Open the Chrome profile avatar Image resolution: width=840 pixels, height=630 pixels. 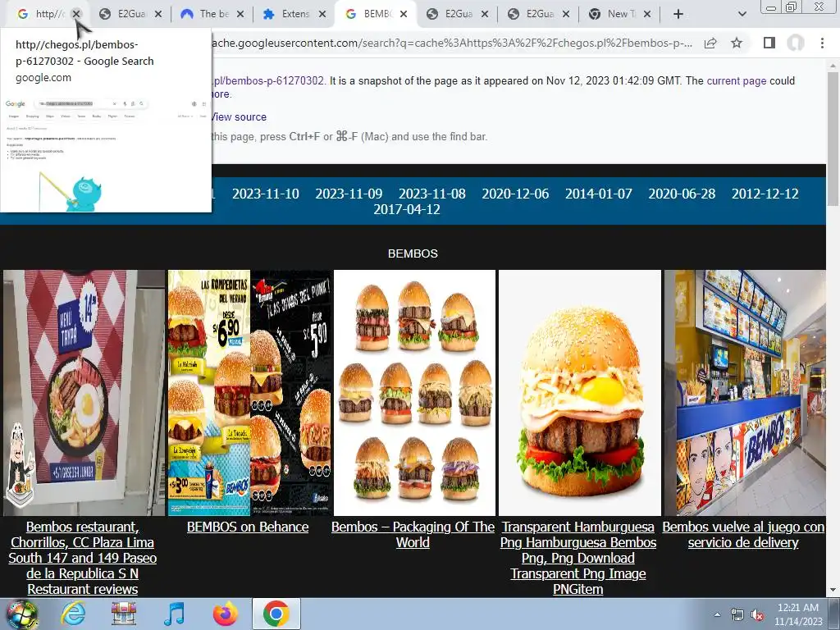click(796, 43)
